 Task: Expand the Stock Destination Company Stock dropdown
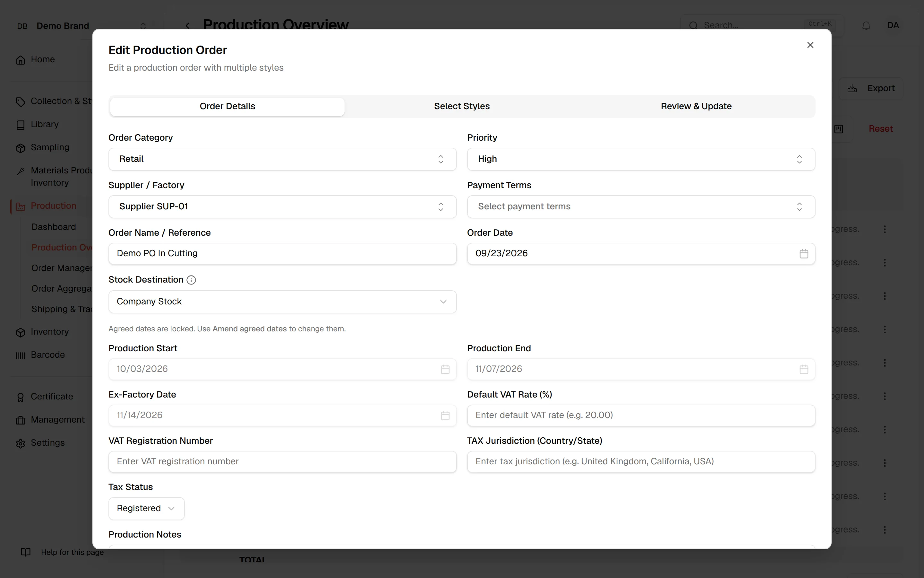click(x=283, y=302)
